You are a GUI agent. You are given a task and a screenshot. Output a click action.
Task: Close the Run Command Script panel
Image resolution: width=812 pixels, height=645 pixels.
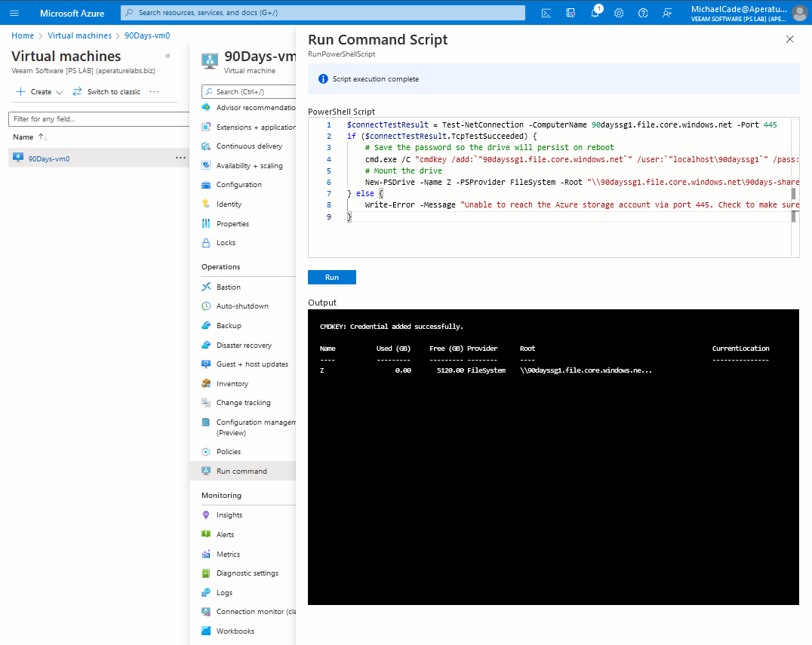pyautogui.click(x=789, y=39)
